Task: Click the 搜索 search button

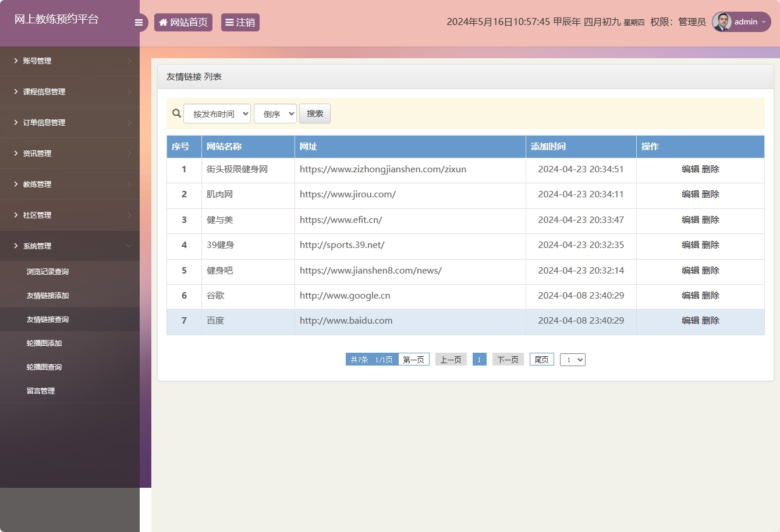Action: coord(315,114)
